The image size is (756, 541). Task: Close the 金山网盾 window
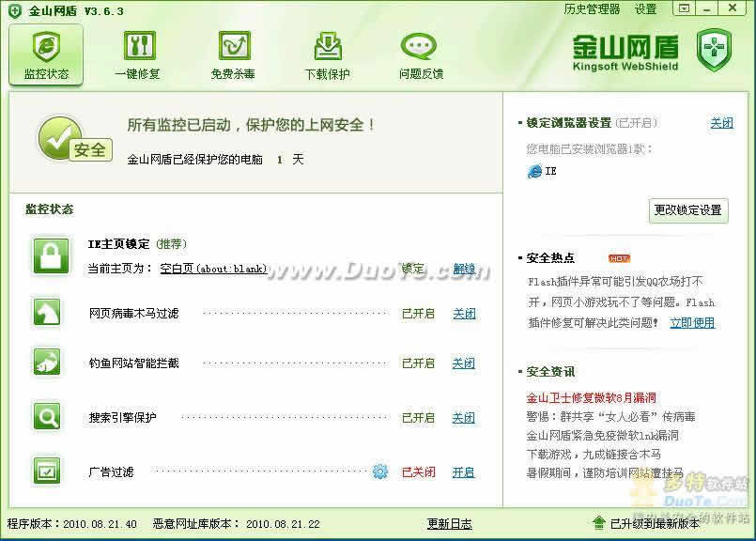[x=733, y=8]
